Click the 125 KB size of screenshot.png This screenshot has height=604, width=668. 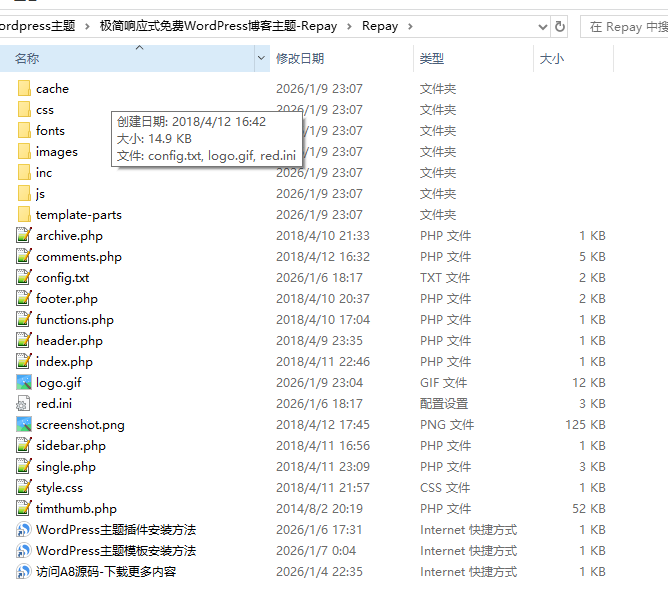coord(585,425)
